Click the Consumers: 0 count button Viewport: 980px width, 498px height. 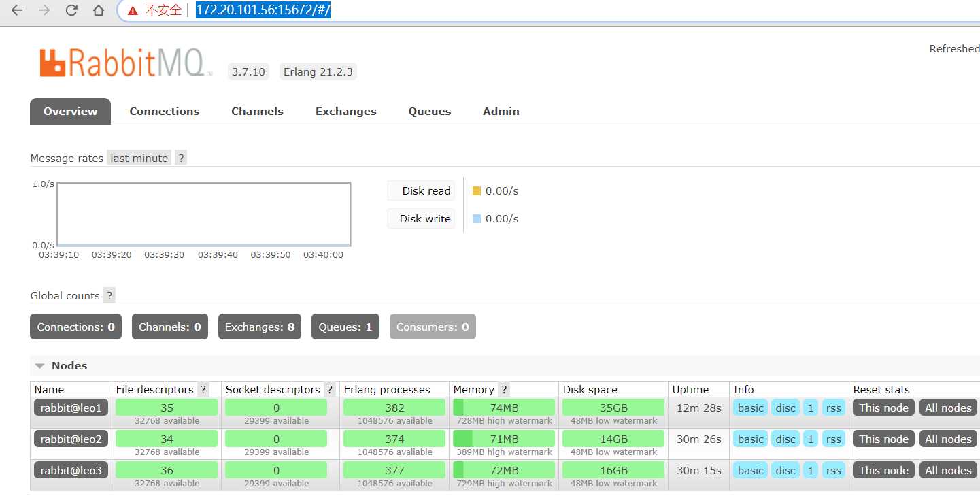(433, 327)
